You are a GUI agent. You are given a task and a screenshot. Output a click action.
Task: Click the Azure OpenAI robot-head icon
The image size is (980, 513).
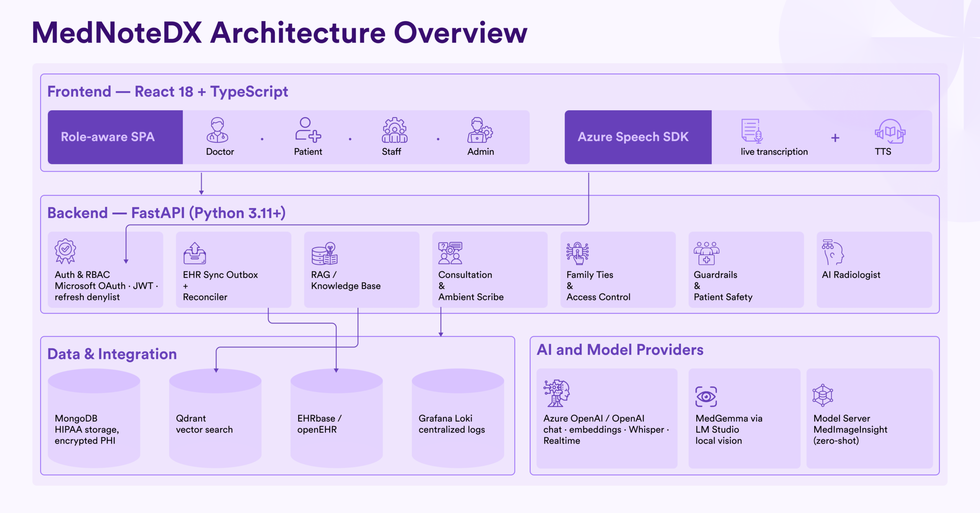point(557,393)
